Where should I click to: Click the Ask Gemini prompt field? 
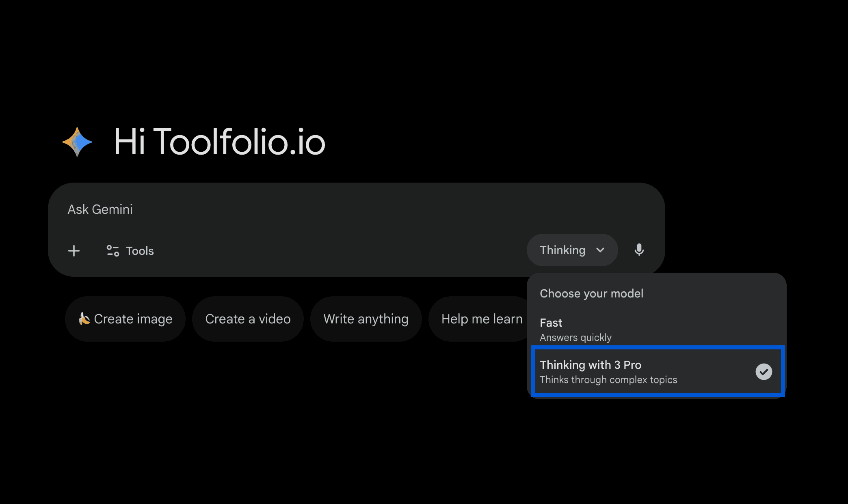[x=356, y=209]
